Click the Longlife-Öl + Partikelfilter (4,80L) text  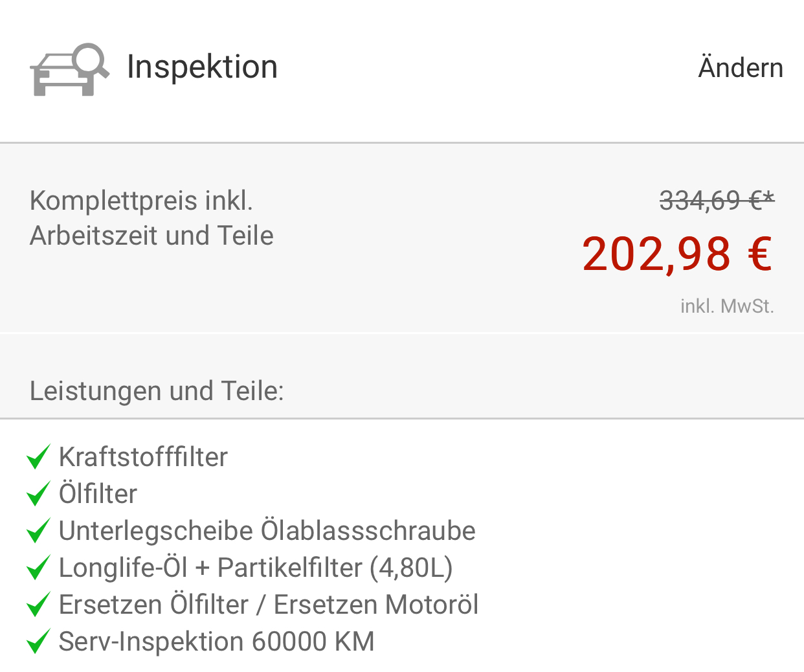pyautogui.click(x=256, y=568)
